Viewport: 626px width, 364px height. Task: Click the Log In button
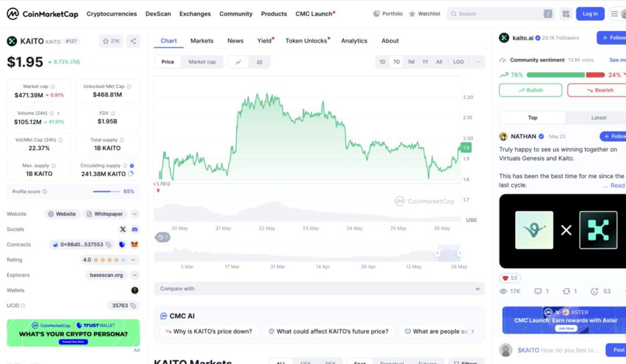(590, 13)
